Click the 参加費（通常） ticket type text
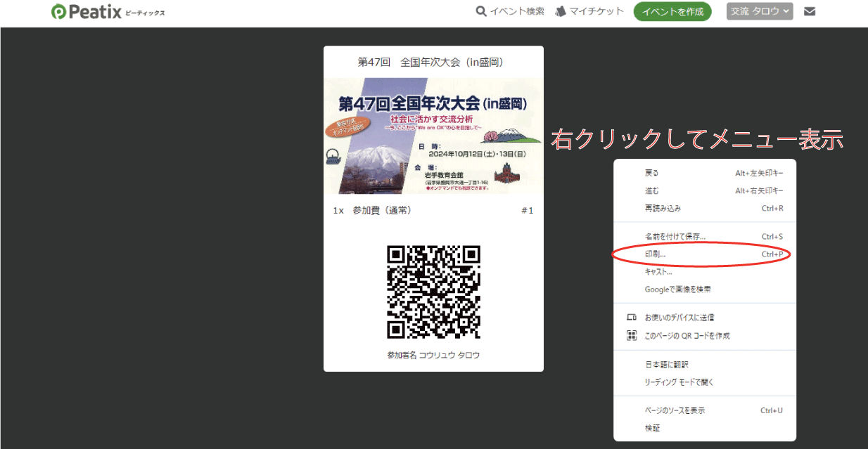The height and width of the screenshot is (449, 868). (x=382, y=211)
